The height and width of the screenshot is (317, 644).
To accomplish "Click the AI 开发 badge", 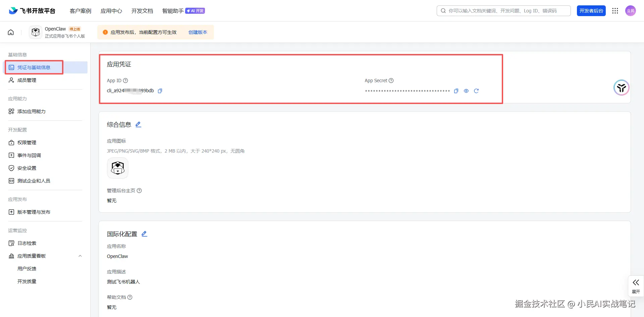I will [x=195, y=11].
